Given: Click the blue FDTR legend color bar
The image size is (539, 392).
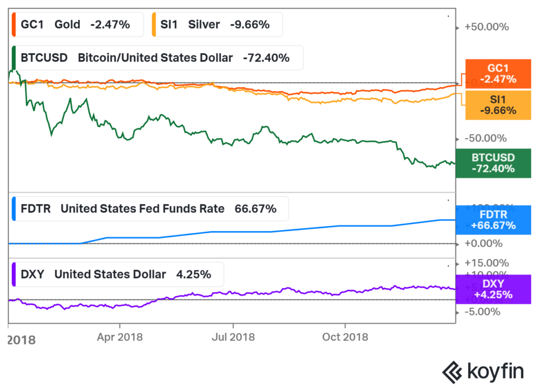Looking at the screenshot, I should tap(14, 209).
